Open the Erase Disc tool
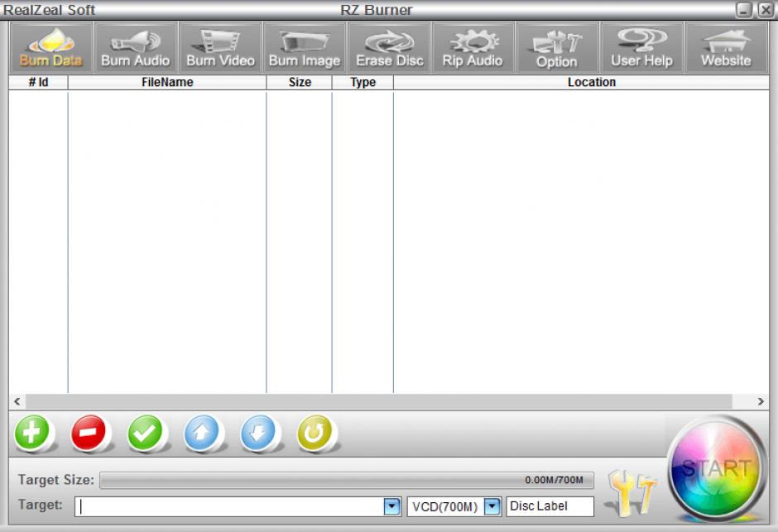778x532 pixels. [x=390, y=48]
